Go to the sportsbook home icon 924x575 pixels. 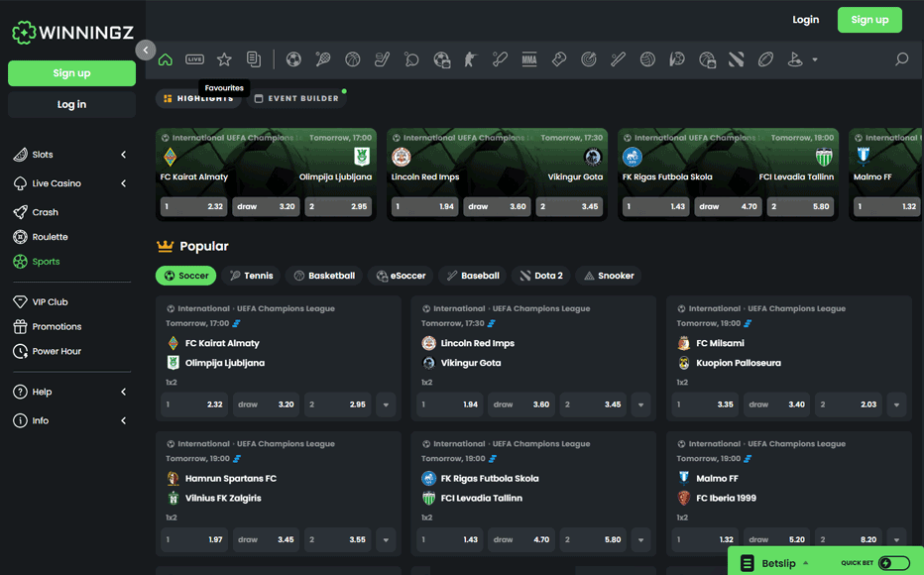166,59
